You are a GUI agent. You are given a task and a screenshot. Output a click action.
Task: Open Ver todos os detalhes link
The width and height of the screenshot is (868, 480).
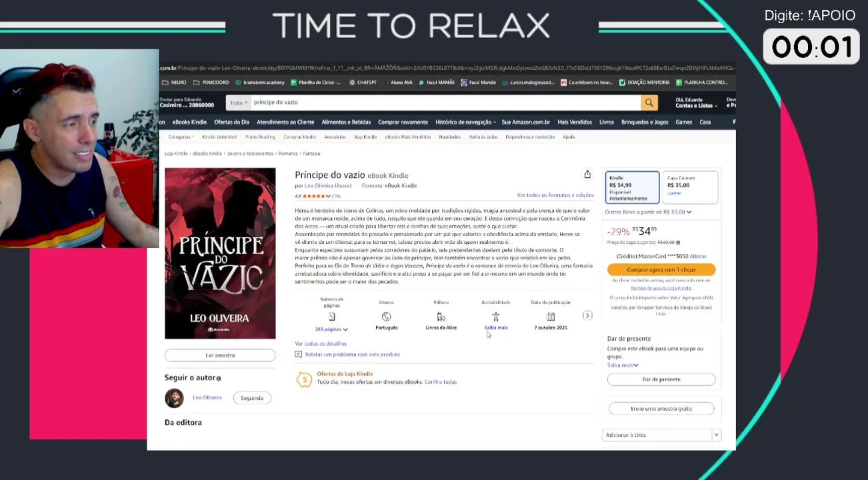pos(321,343)
